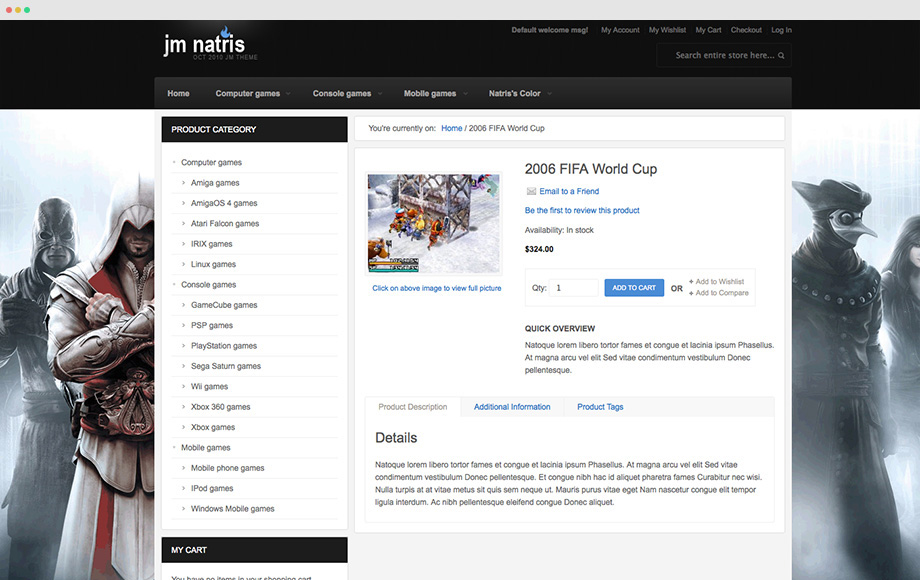Click Be the first to review link

click(x=582, y=210)
